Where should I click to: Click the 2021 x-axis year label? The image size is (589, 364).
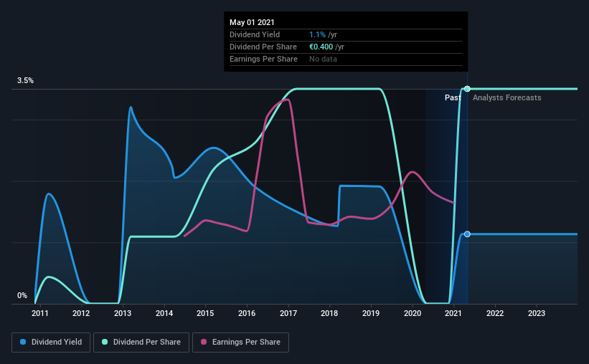click(x=453, y=313)
